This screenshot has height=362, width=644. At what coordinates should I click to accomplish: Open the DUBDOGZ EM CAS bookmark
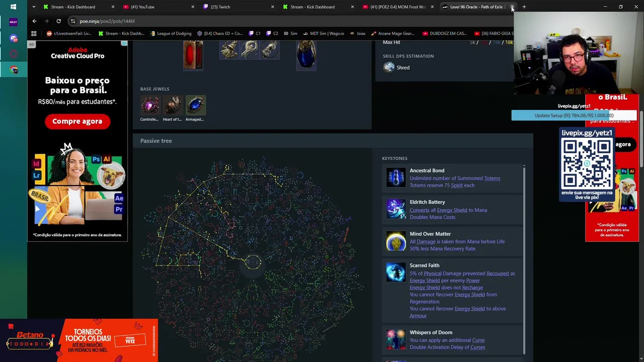(x=445, y=34)
